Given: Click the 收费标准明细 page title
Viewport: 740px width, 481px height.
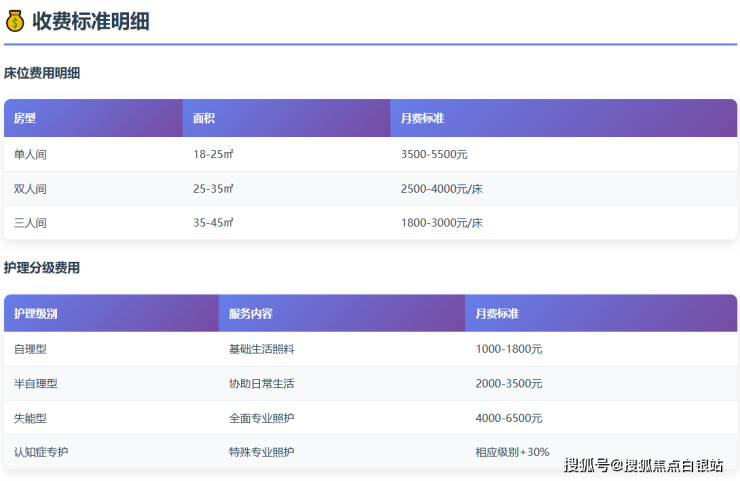Looking at the screenshot, I should tap(91, 21).
